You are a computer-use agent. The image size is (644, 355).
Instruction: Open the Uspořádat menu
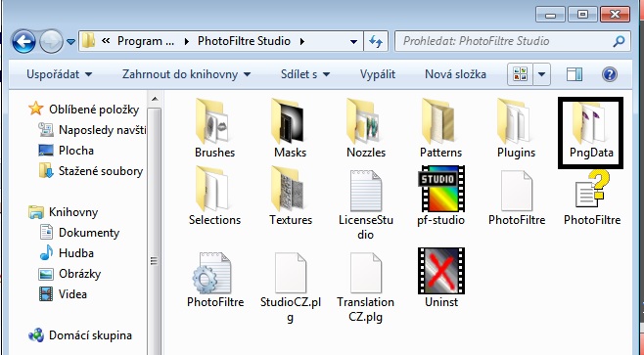(59, 74)
